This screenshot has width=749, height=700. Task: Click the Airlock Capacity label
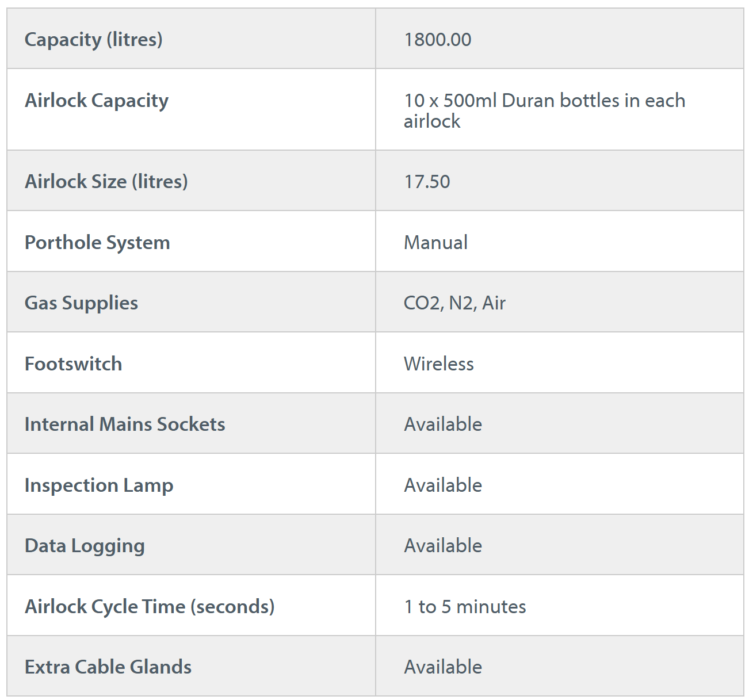click(96, 101)
